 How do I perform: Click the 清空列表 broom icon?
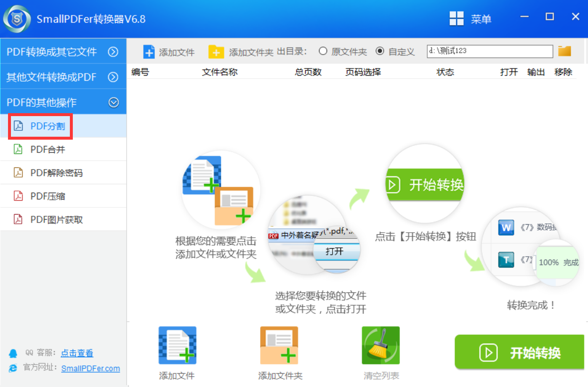380,345
